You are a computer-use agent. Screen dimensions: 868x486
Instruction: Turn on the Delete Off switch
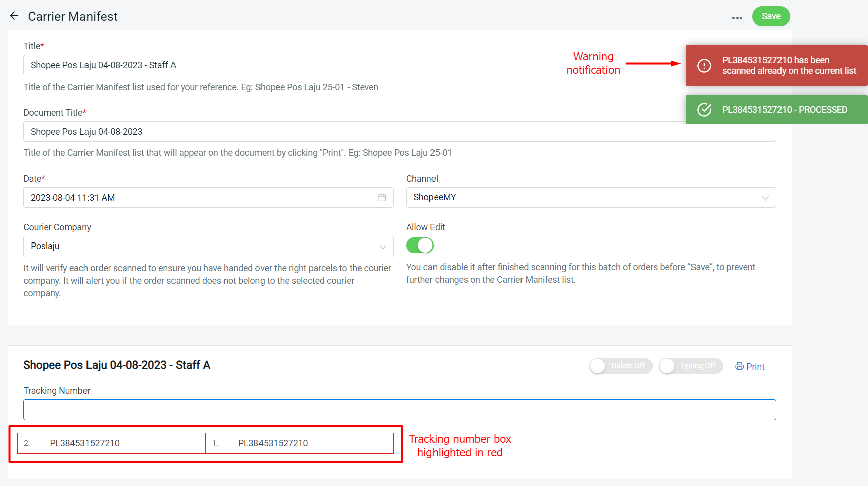click(x=621, y=366)
